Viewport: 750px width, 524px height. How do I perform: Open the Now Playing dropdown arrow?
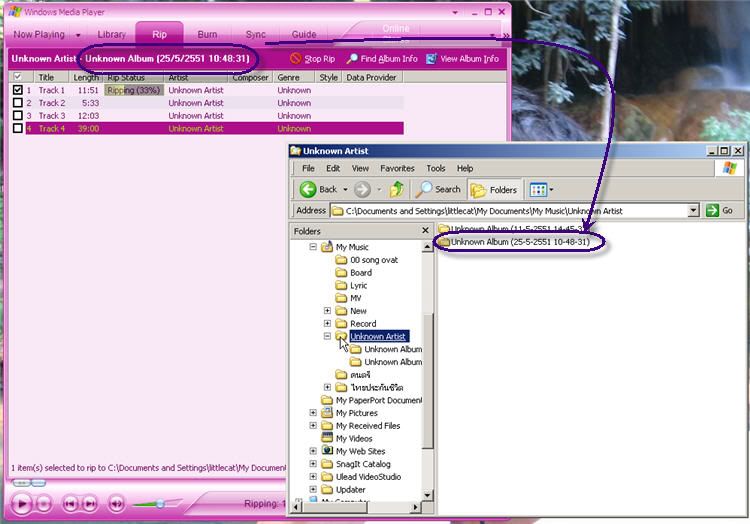coord(78,35)
